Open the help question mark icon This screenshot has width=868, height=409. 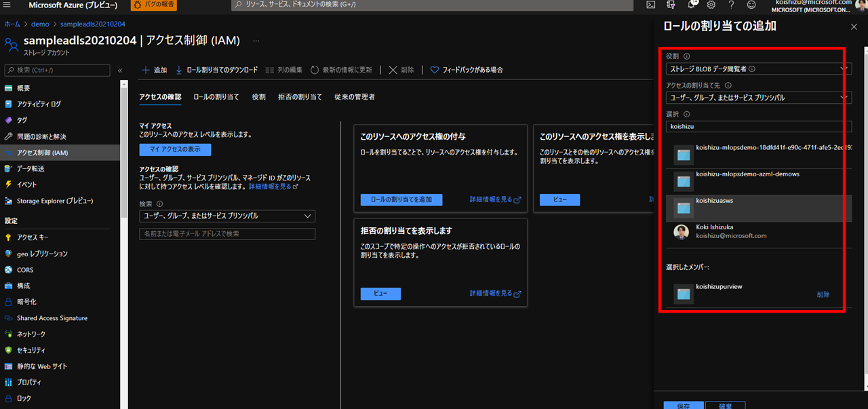(731, 5)
